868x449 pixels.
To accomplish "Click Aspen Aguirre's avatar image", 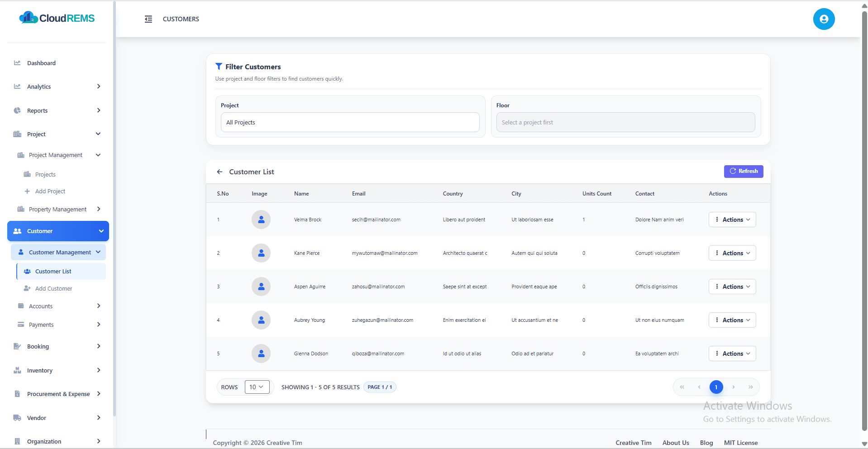I will click(261, 287).
